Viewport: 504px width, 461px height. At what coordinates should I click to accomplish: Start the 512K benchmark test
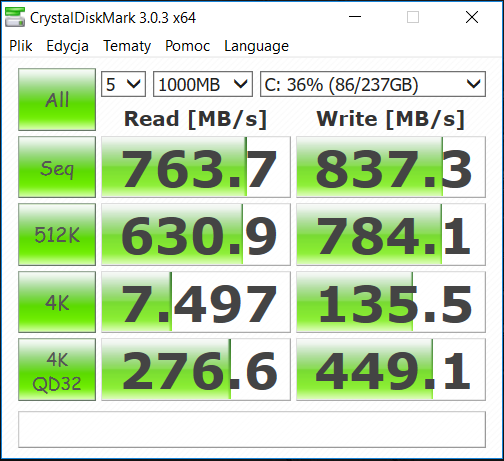coord(57,234)
